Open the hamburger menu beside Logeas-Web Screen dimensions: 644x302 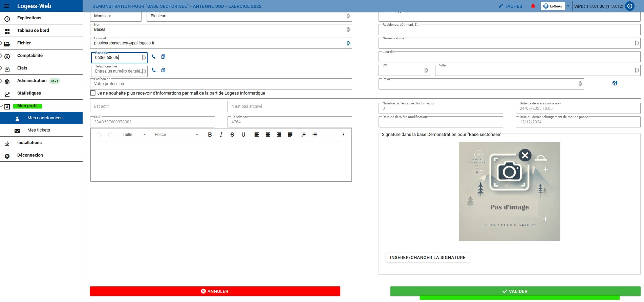[x=7, y=6]
